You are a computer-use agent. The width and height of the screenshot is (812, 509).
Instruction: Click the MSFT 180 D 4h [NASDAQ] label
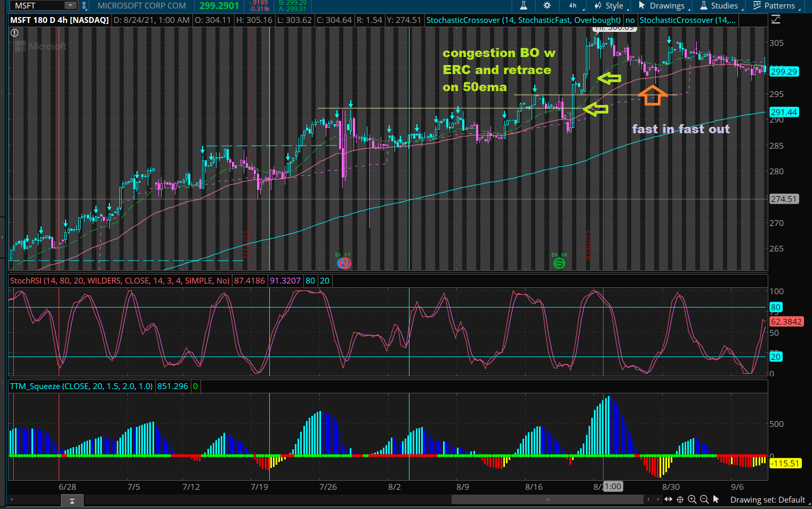tap(59, 20)
